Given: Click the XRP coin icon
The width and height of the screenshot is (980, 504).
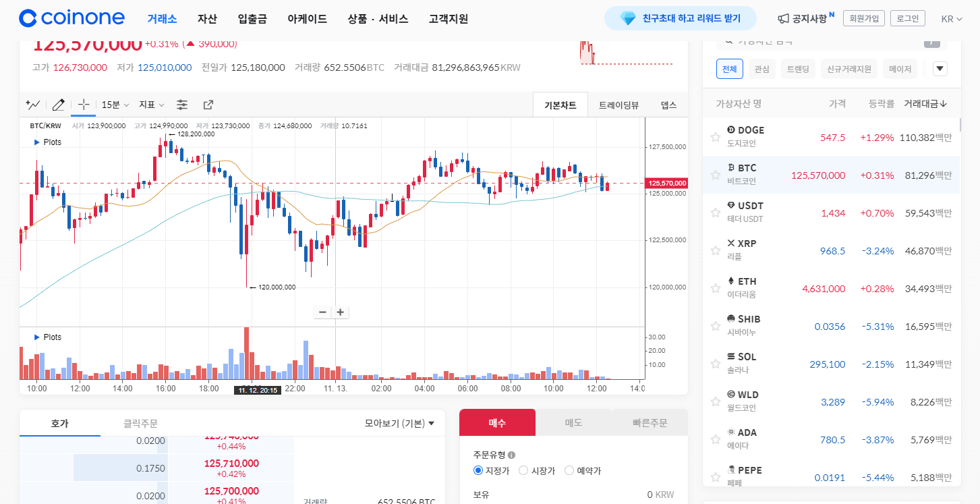Looking at the screenshot, I should pos(731,243).
